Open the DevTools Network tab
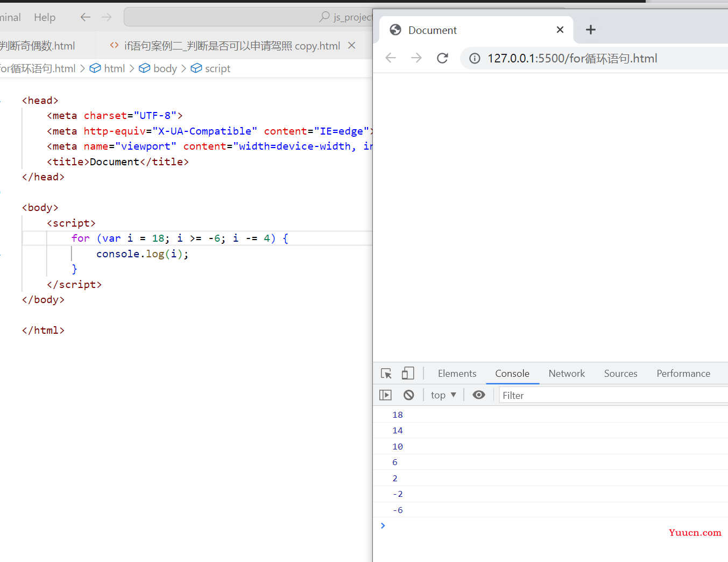Screen dimensions: 728x562 coord(567,374)
